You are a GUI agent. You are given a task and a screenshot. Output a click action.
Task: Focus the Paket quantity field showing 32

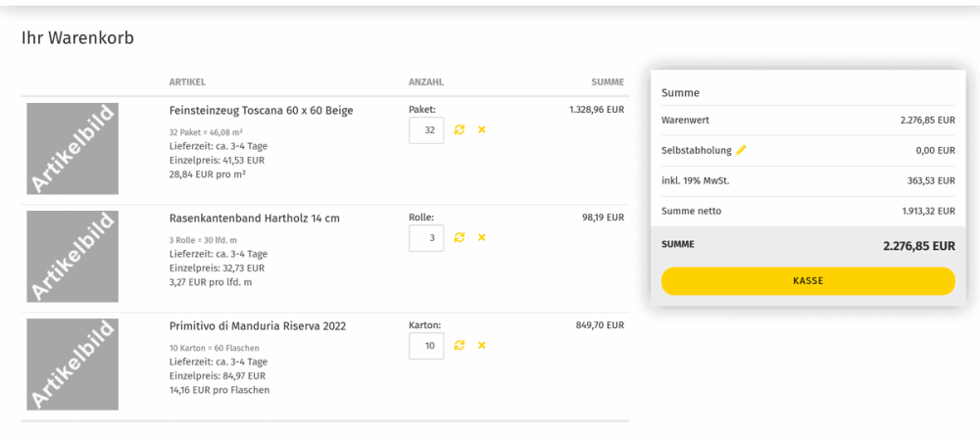[426, 130]
